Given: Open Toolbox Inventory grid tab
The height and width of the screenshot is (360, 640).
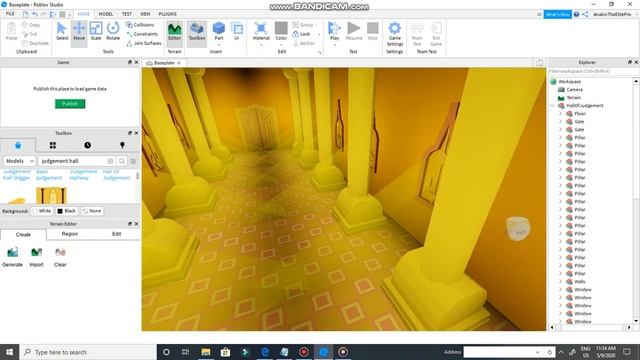Looking at the screenshot, I should point(53,145).
